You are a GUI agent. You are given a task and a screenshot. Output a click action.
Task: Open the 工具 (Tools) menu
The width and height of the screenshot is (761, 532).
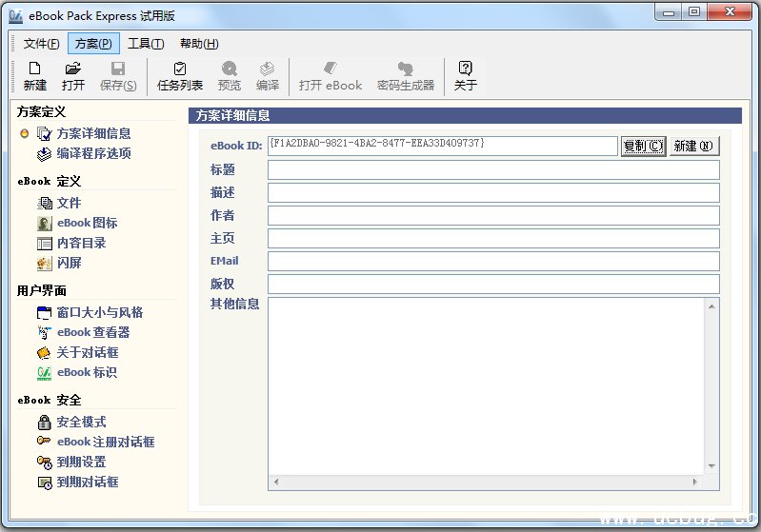146,44
